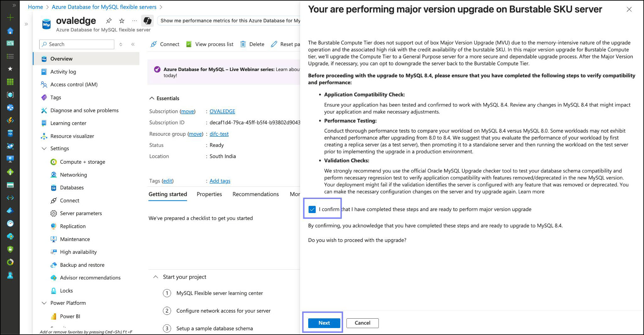This screenshot has height=335, width=644.
Task: Switch to the Properties tab
Action: (209, 194)
